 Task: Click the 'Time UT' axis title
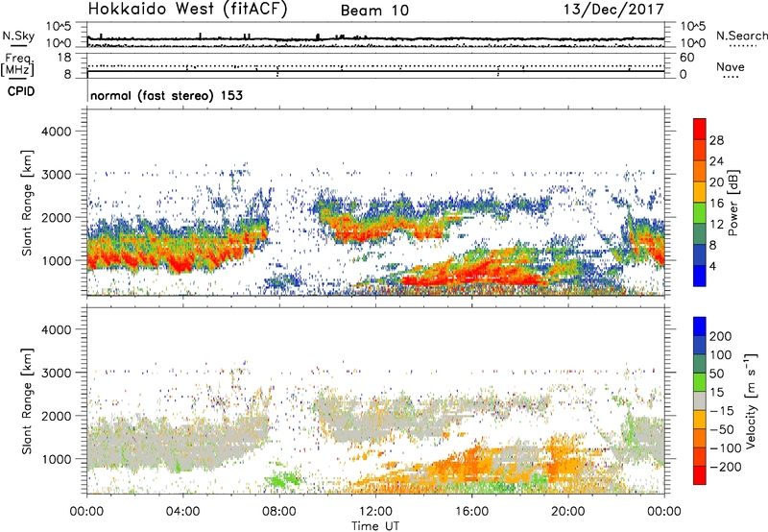click(375, 525)
